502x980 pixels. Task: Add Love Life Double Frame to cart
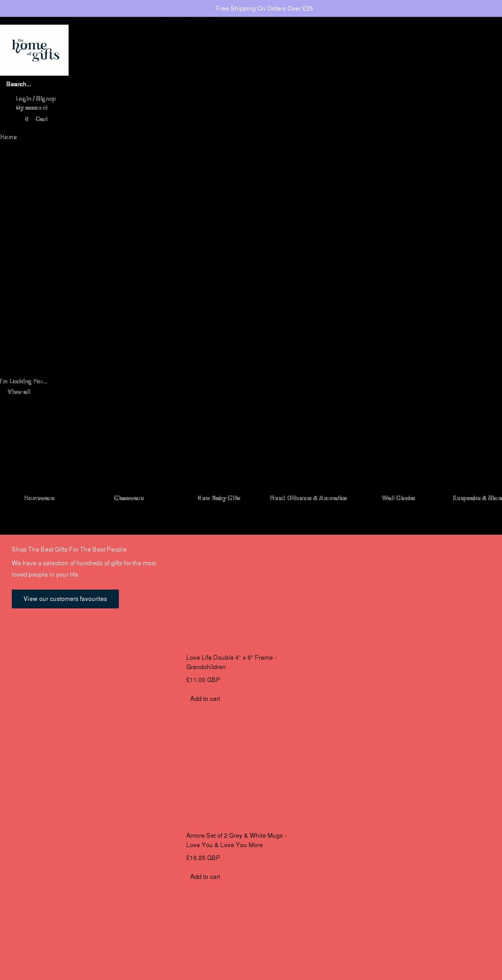pyautogui.click(x=205, y=699)
